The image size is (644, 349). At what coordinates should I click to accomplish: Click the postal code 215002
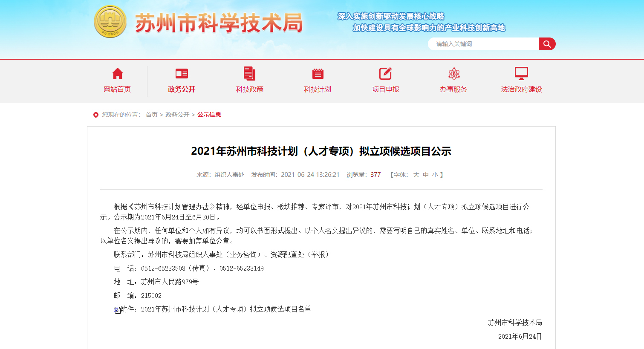coord(151,295)
